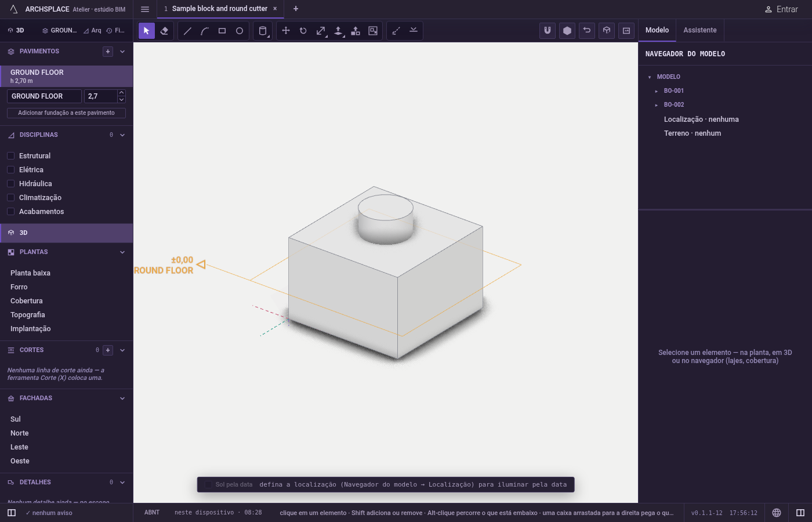The width and height of the screenshot is (812, 522).
Task: Toggle the Sol pela data checkbox
Action: [x=208, y=485]
